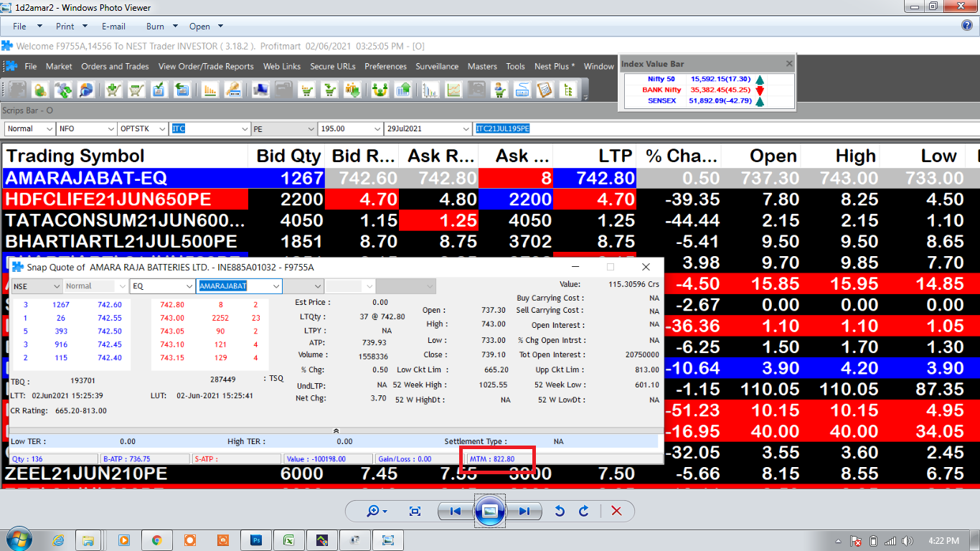Image resolution: width=980 pixels, height=551 pixels.
Task: Click the pie chart globe toolbar icon
Action: [86, 90]
